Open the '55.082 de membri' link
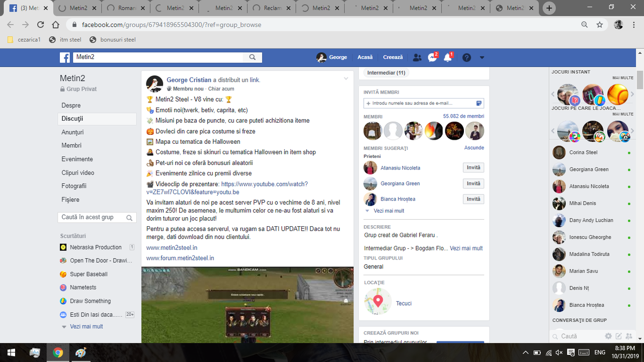 click(463, 116)
